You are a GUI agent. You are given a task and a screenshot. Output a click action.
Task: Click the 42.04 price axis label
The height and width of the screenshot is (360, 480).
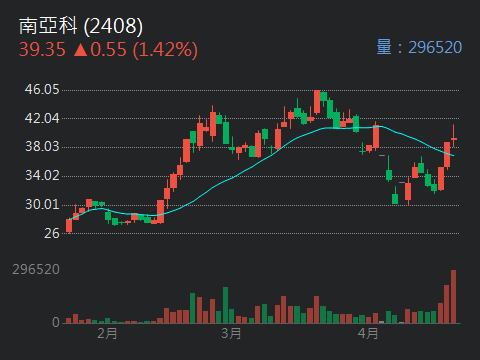42,118
